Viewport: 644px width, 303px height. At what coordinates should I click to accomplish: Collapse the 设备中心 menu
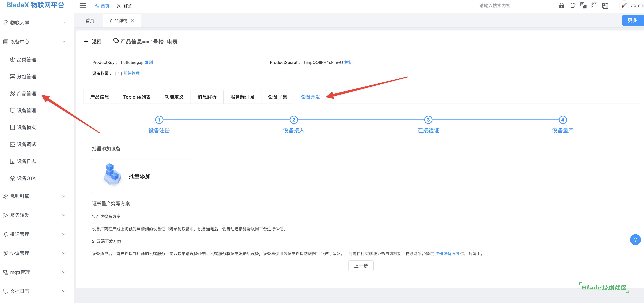point(34,42)
